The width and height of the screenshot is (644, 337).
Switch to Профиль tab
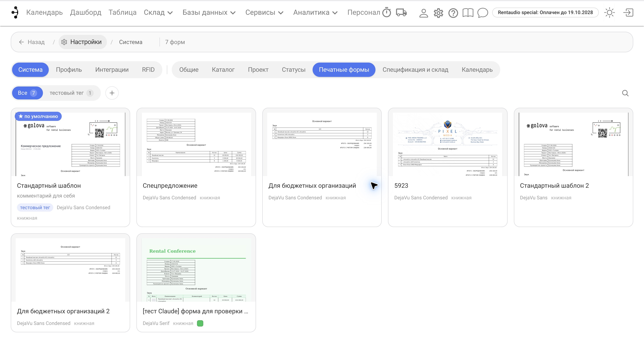click(69, 70)
